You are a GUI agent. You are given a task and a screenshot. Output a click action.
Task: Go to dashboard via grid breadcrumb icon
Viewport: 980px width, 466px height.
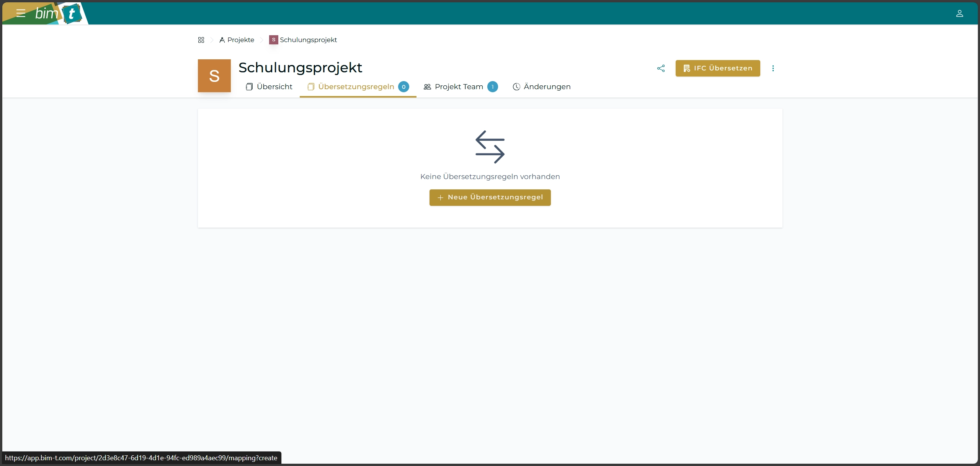[201, 40]
